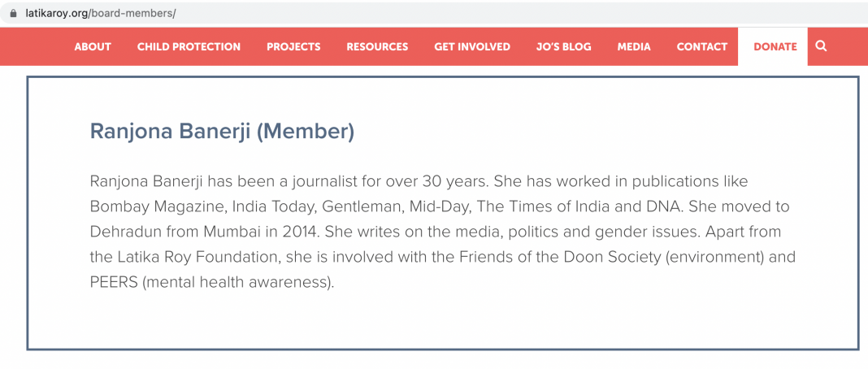Image resolution: width=868 pixels, height=369 pixels.
Task: Click the words "Latika Roy Foundation" in the bio
Action: [x=189, y=257]
